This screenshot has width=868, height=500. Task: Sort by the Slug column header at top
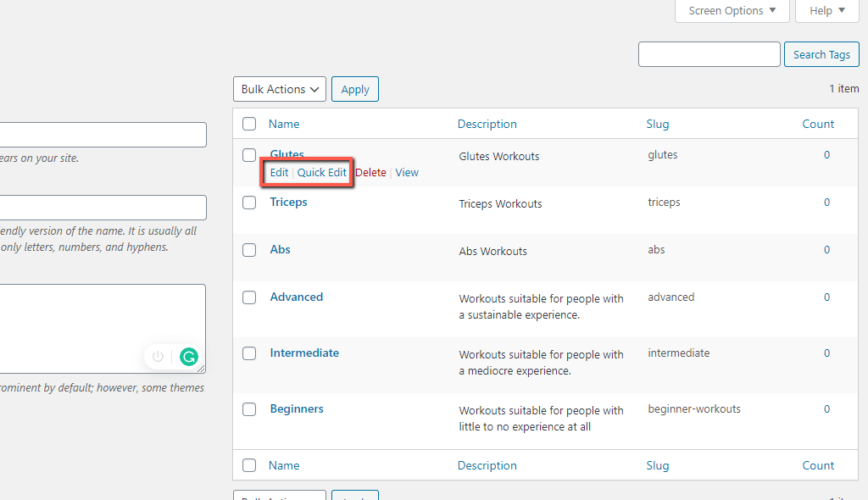658,124
